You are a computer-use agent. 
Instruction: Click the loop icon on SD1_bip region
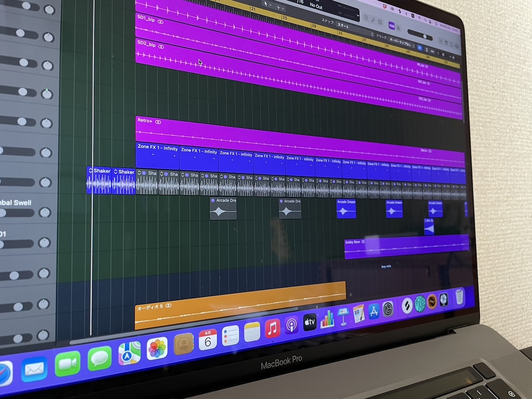click(x=160, y=21)
